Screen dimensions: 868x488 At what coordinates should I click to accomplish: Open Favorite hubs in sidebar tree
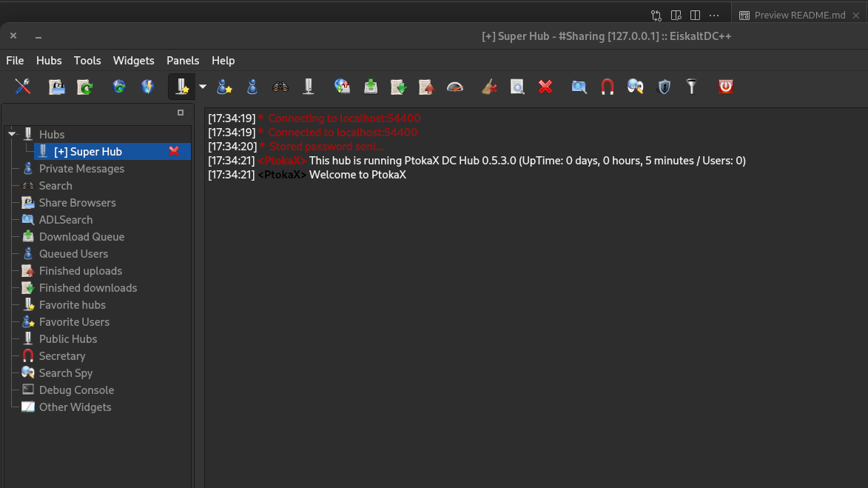click(x=72, y=305)
